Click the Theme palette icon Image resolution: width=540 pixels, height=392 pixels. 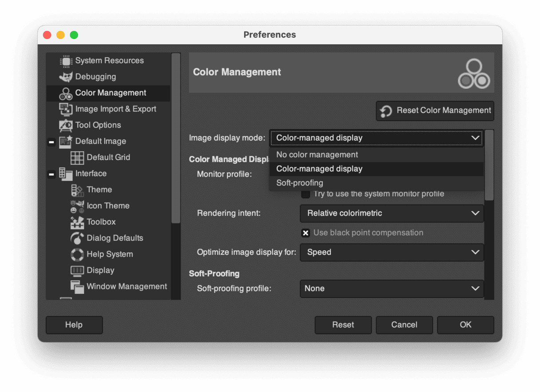(x=77, y=190)
